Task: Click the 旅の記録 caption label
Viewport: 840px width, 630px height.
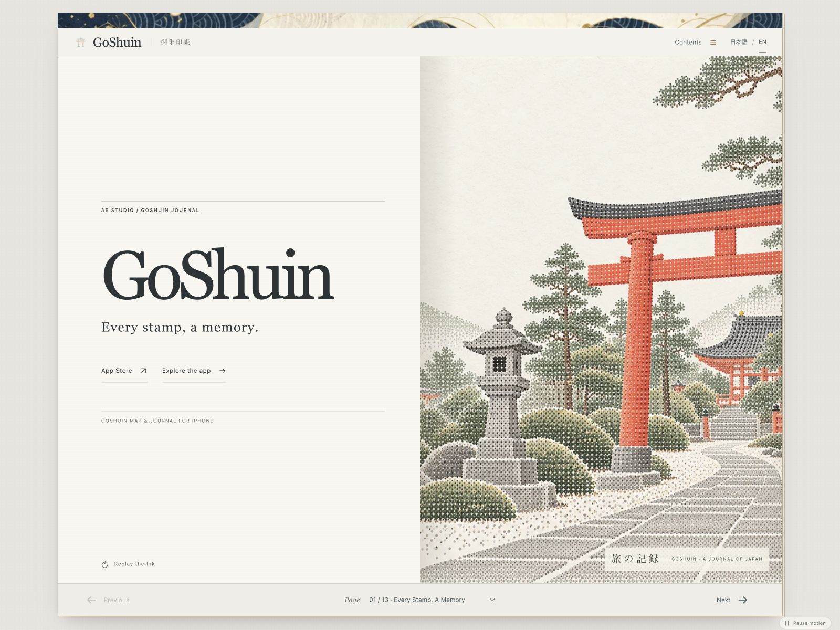Action: [635, 559]
